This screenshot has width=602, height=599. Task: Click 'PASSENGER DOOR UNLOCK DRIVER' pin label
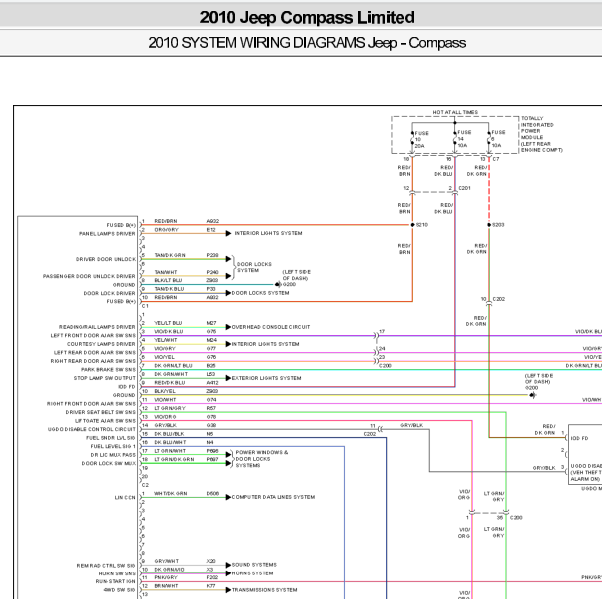[x=89, y=276]
